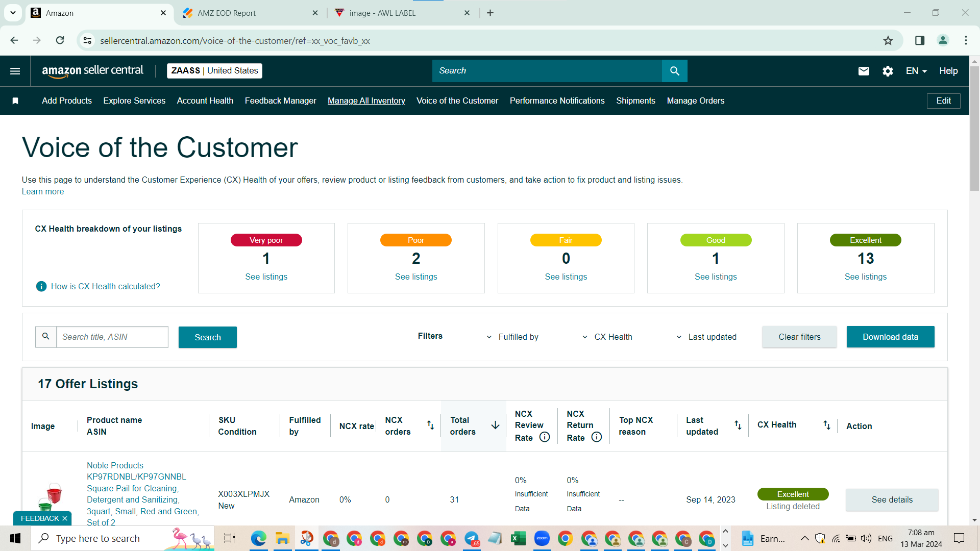This screenshot has height=551, width=980.
Task: Click the magnifier button in the top search bar
Action: 674,71
